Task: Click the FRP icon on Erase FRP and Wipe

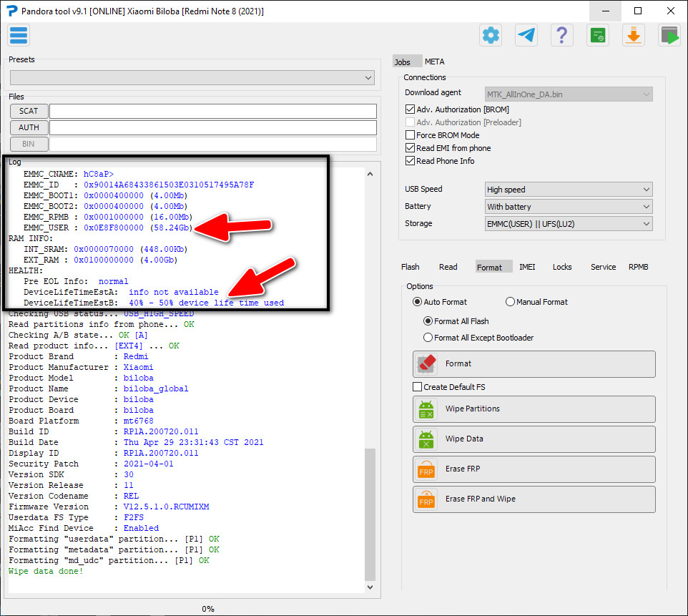Action: pos(426,499)
